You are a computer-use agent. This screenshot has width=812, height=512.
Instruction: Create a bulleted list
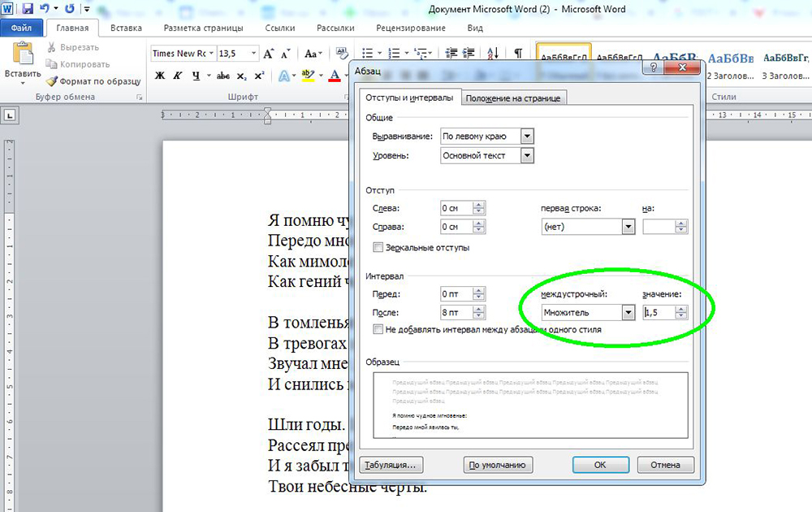coord(367,53)
